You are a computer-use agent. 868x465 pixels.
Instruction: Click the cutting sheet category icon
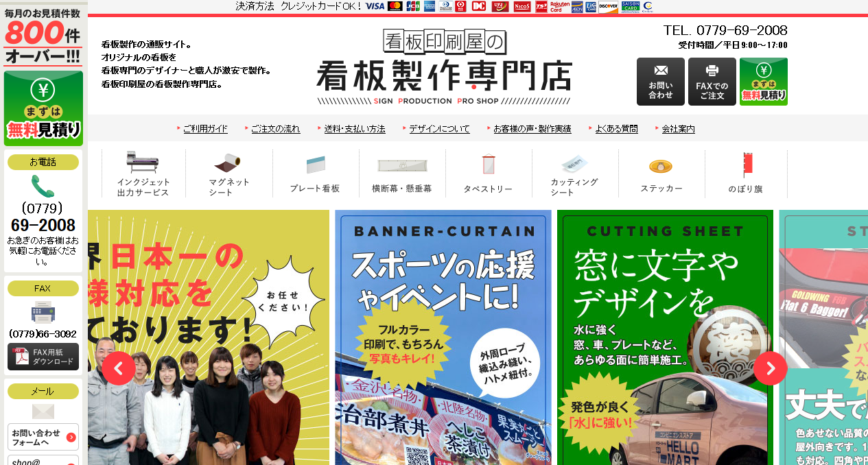point(574,163)
